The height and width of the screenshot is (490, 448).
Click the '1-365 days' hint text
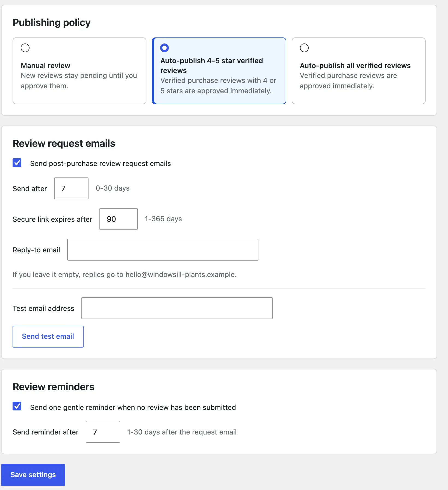pos(163,219)
